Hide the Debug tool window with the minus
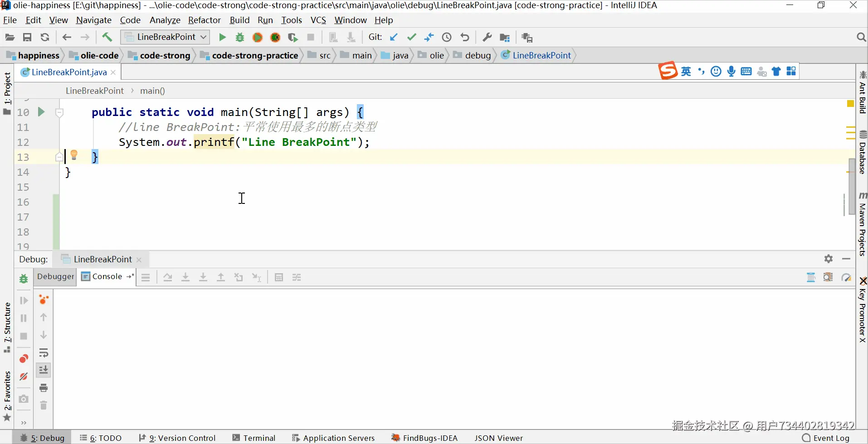The image size is (868, 444). (x=846, y=259)
